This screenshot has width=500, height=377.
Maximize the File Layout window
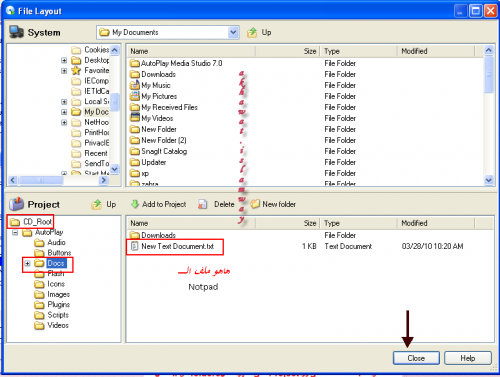point(475,11)
